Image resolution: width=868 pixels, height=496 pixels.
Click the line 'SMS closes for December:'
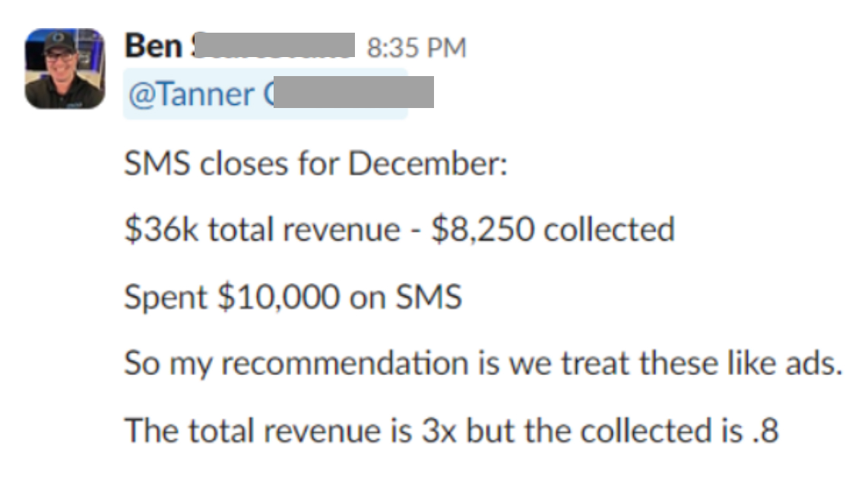click(x=316, y=164)
